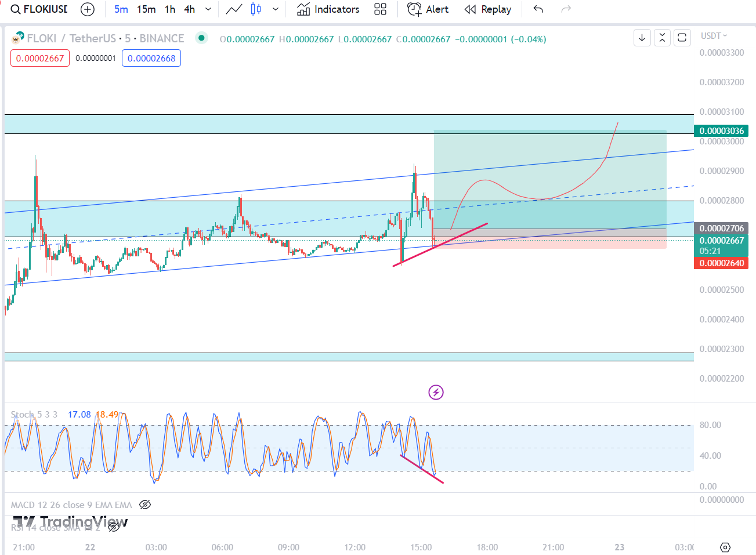
Task: Click the red sell price 0.00002667 button
Action: [40, 58]
